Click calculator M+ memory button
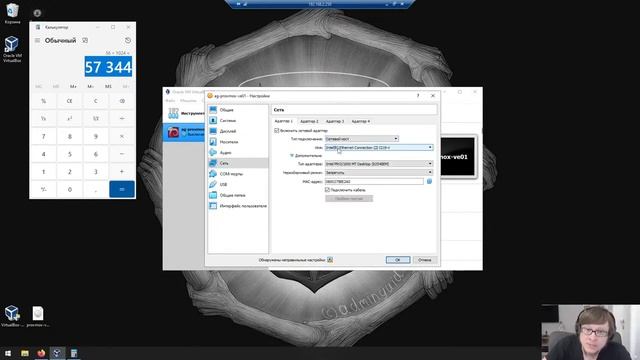The image size is (640, 360). pos(73,87)
